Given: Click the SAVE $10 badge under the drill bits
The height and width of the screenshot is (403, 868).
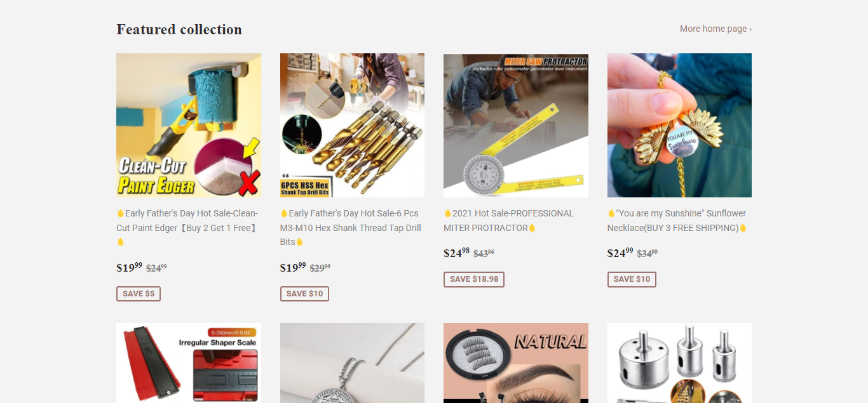Looking at the screenshot, I should tap(304, 294).
